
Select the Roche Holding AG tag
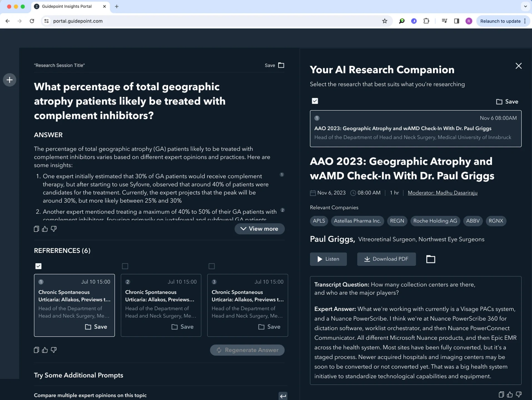click(x=435, y=221)
